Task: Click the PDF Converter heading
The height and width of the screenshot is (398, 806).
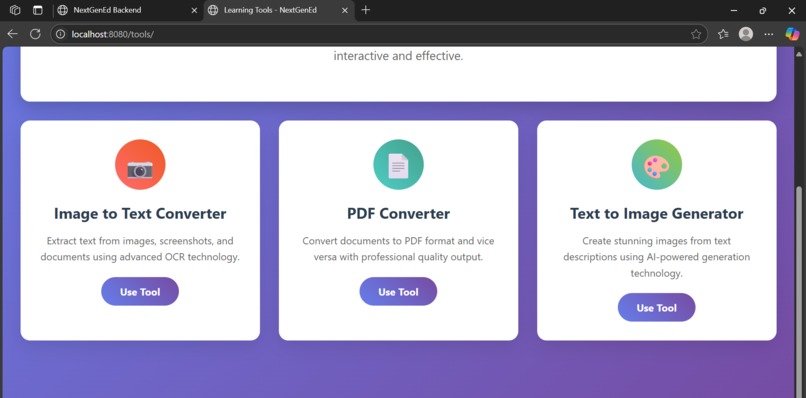Action: 398,213
